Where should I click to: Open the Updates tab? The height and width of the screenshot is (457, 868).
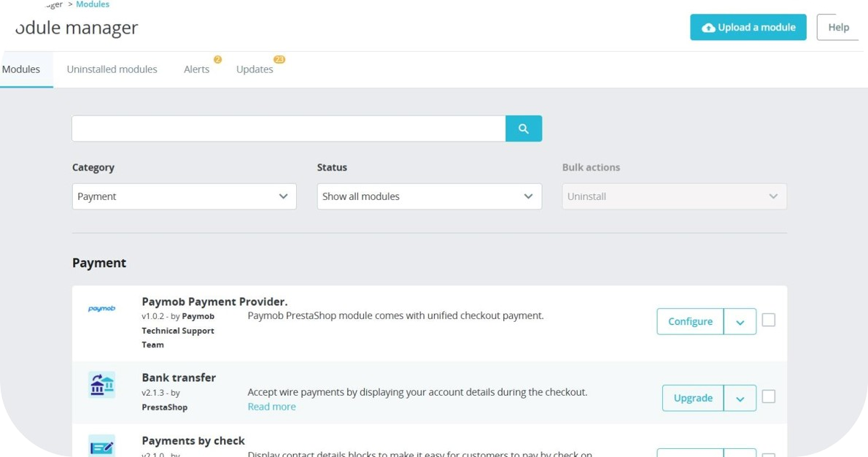[255, 69]
